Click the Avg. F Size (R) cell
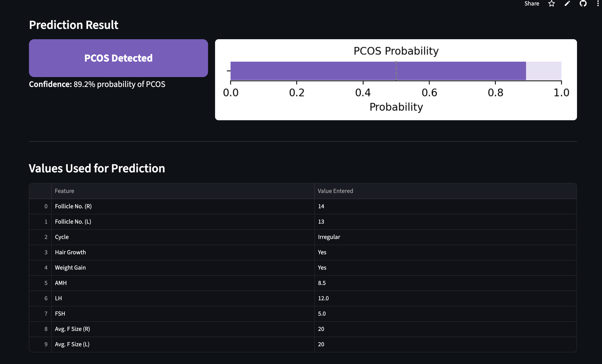The image size is (602, 364). tap(72, 329)
